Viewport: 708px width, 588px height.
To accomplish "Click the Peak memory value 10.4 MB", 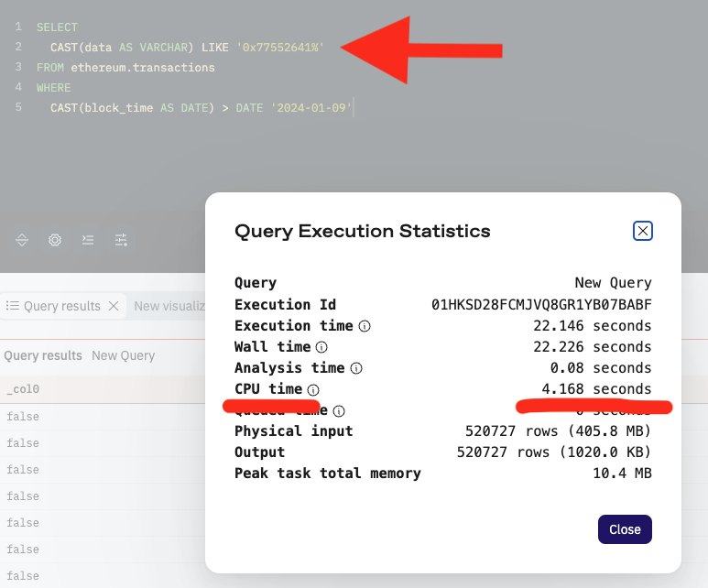I will pos(622,474).
